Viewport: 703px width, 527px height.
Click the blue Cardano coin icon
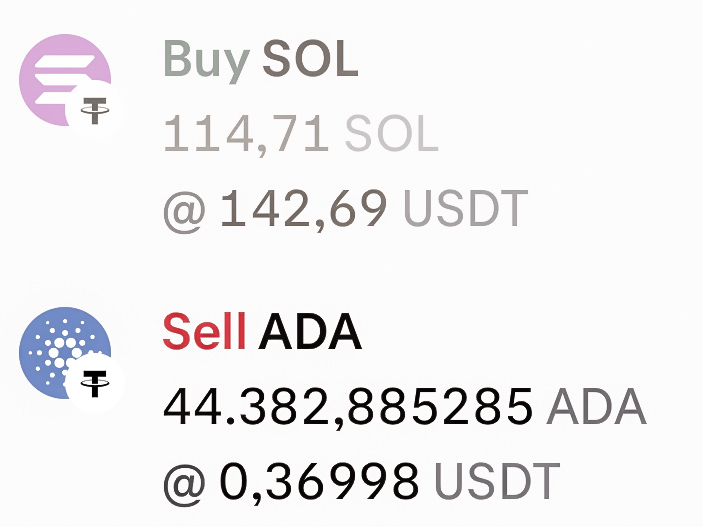(65, 353)
